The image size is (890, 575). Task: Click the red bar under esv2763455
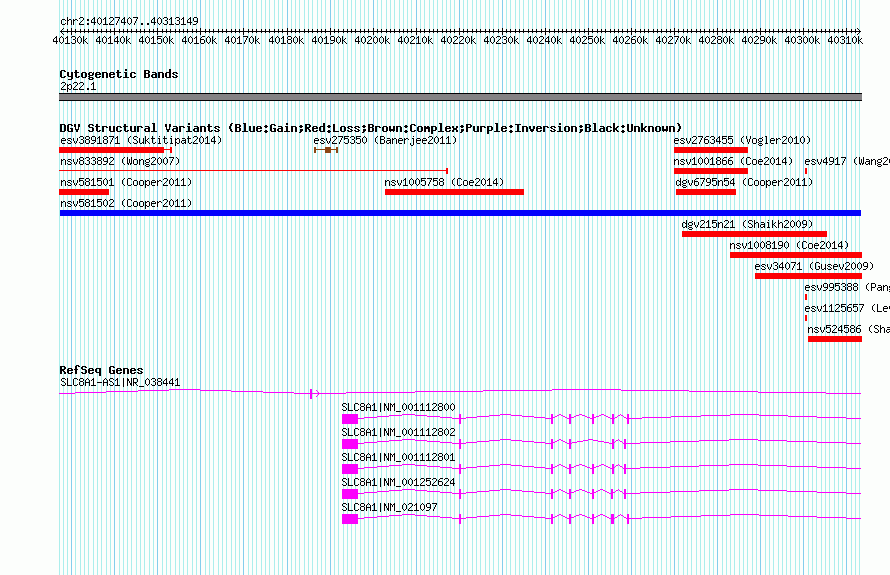click(x=711, y=150)
